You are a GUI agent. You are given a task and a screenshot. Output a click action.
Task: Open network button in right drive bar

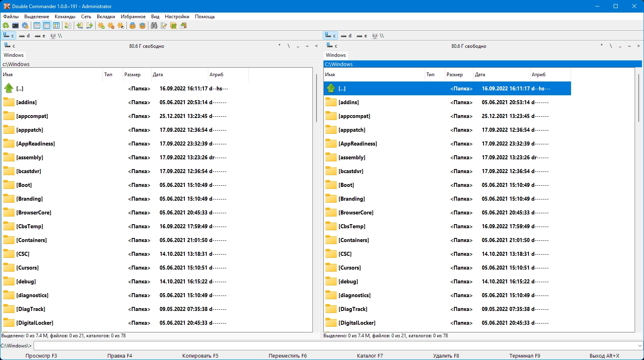point(378,36)
